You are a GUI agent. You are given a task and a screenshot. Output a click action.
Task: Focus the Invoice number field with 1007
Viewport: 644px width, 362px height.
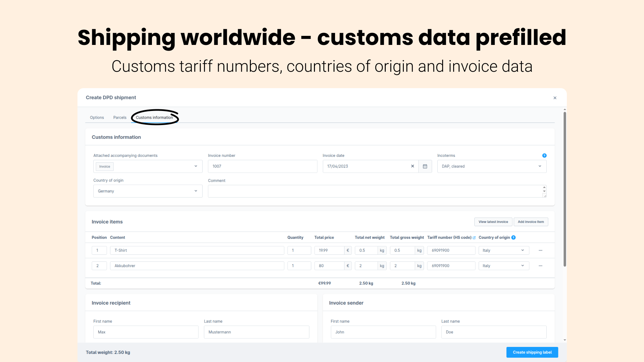(263, 166)
